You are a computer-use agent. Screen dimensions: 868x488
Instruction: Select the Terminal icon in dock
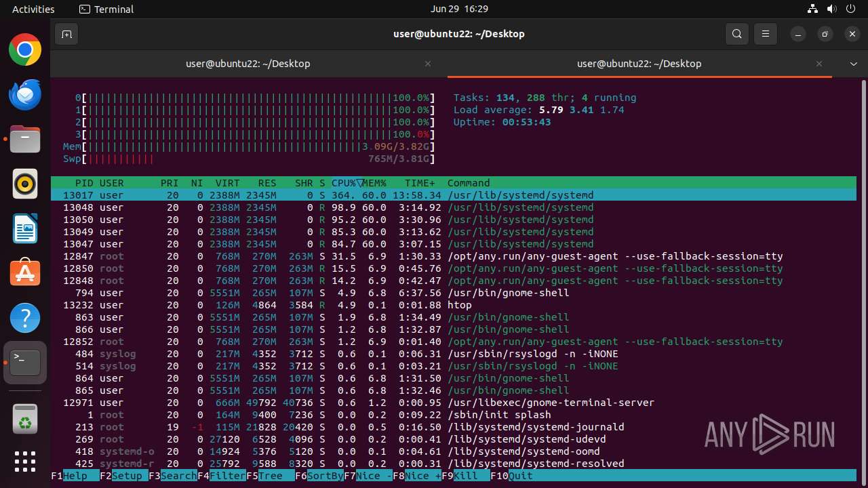coord(25,363)
